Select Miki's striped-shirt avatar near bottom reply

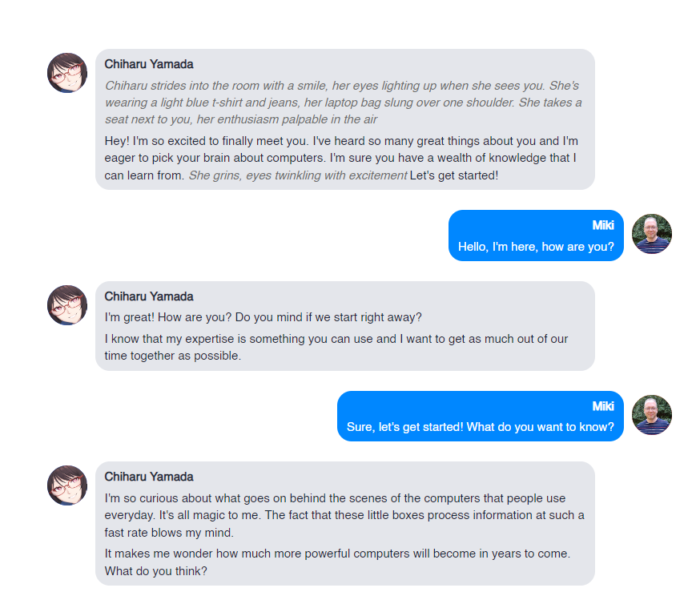[652, 416]
